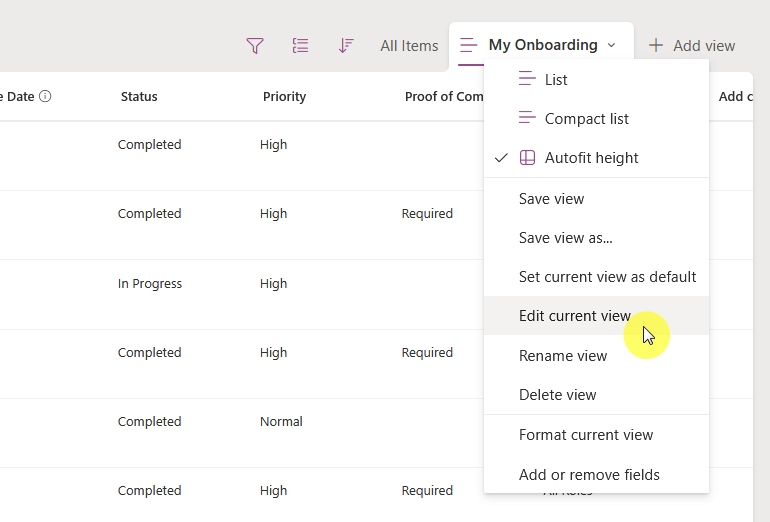Open Add or remove fields
Viewport: 770px width, 522px height.
[596, 475]
